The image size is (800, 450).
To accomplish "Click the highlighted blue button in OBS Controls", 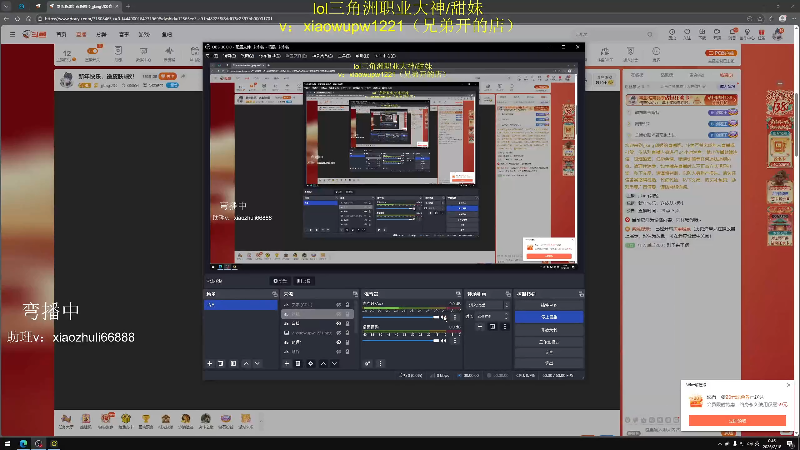I will click(x=548, y=317).
